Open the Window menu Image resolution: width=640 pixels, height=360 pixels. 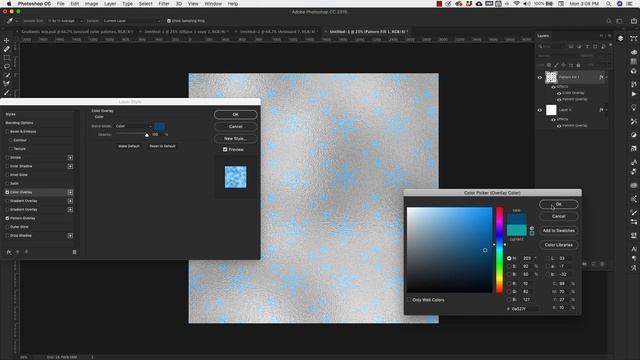(213, 4)
